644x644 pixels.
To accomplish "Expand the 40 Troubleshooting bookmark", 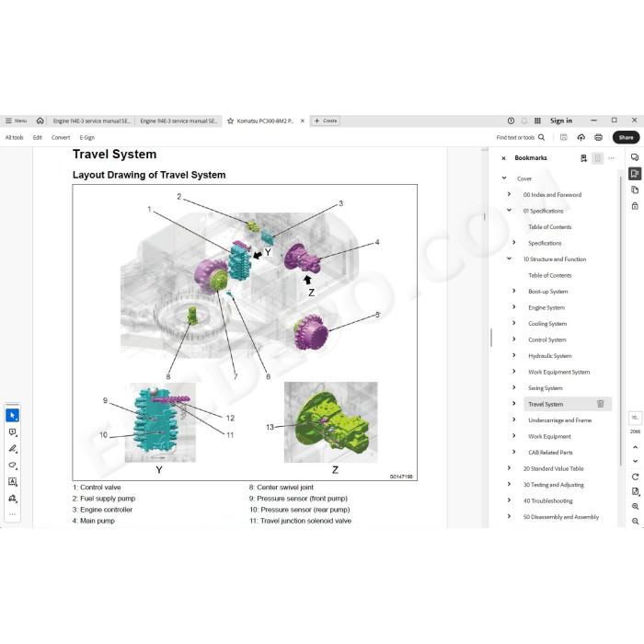I will point(510,500).
